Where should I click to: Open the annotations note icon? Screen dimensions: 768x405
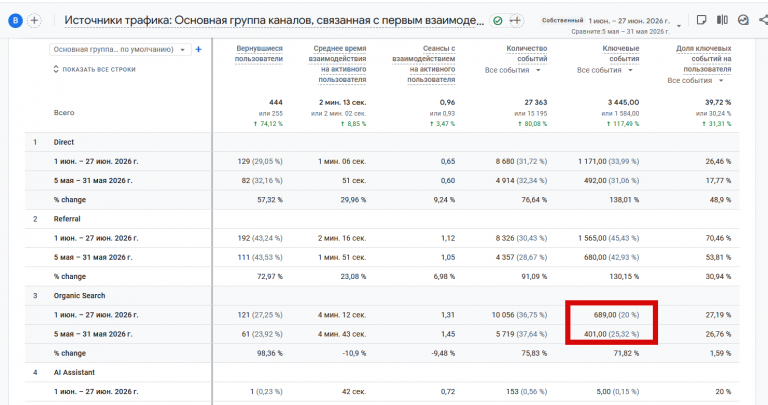click(701, 20)
